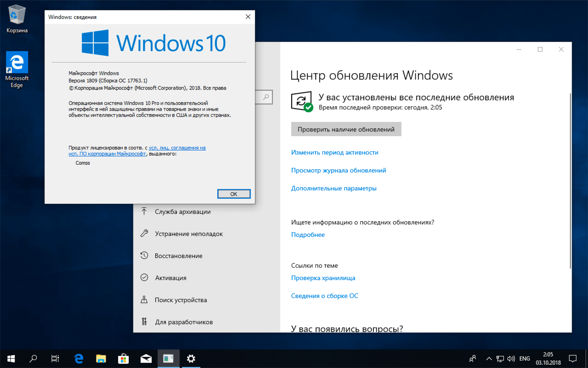Open Microsoft Edge desktop shortcut
Screen dimensions: 588x368
(x=17, y=69)
